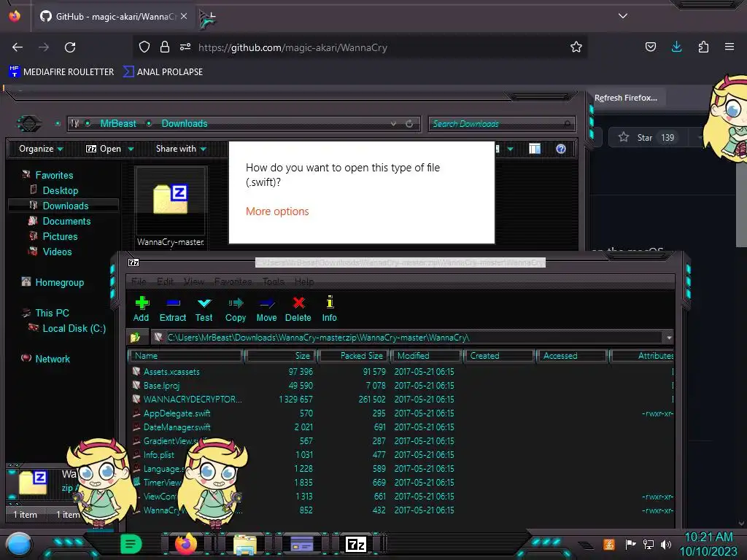
Task: Refresh the Explorer Downloads folder
Action: 409,124
